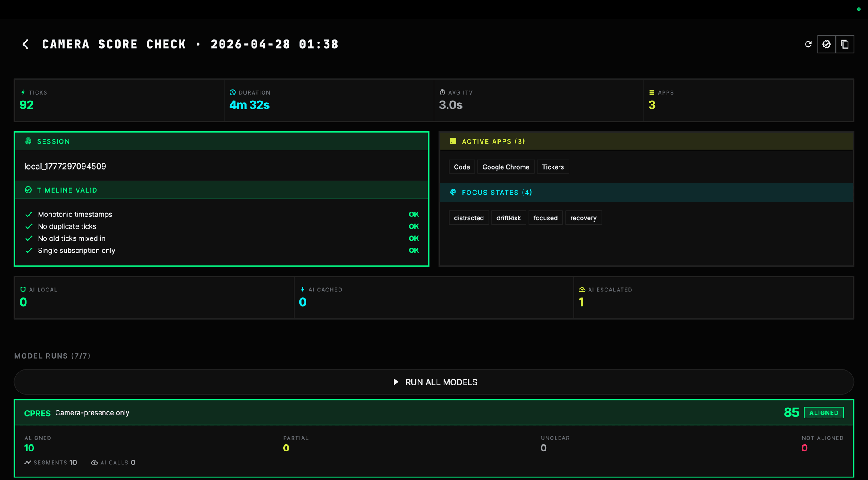Click the Model Runs (7/7) heading
Screen dimensions: 868x480
(x=53, y=356)
